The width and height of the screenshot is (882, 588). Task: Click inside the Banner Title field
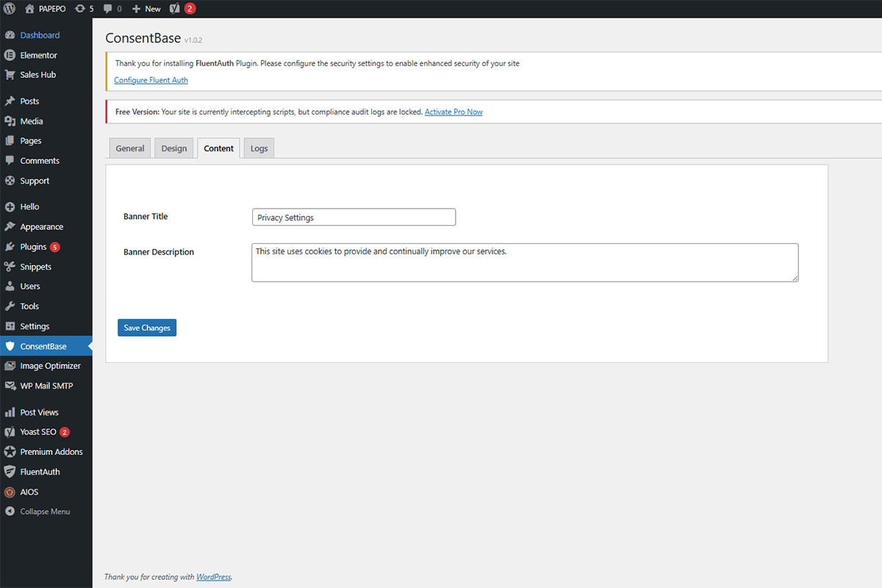pos(354,217)
